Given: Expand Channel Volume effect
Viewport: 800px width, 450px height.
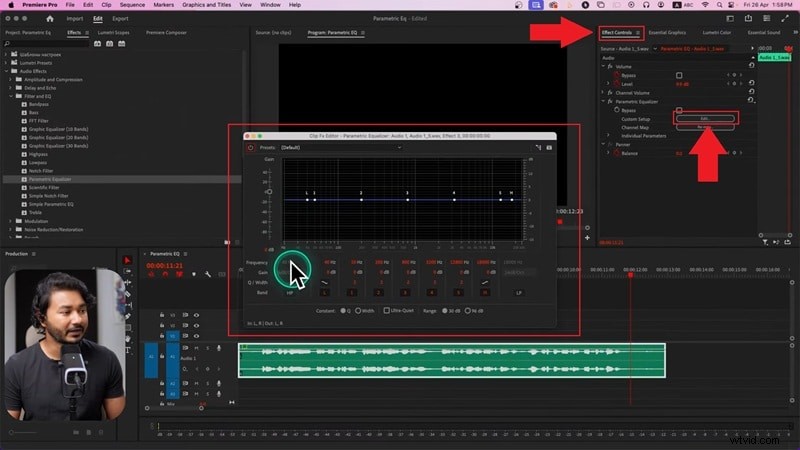Looking at the screenshot, I should [x=603, y=92].
